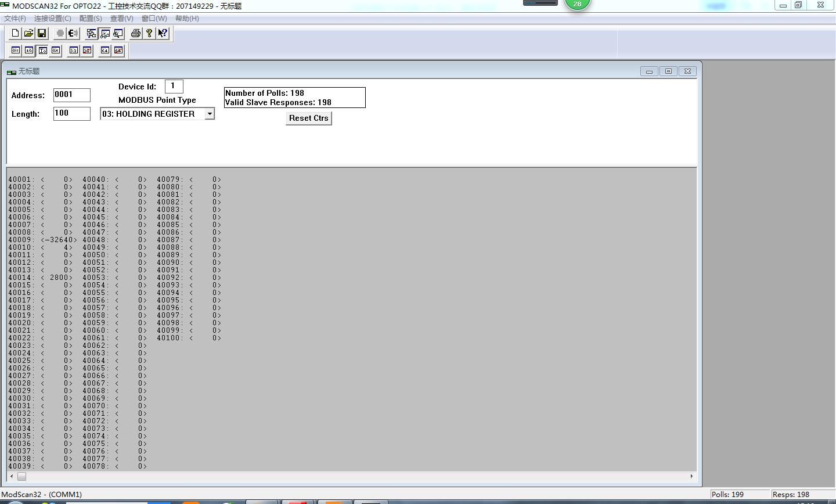Switch display to binary format (011)

coord(16,51)
